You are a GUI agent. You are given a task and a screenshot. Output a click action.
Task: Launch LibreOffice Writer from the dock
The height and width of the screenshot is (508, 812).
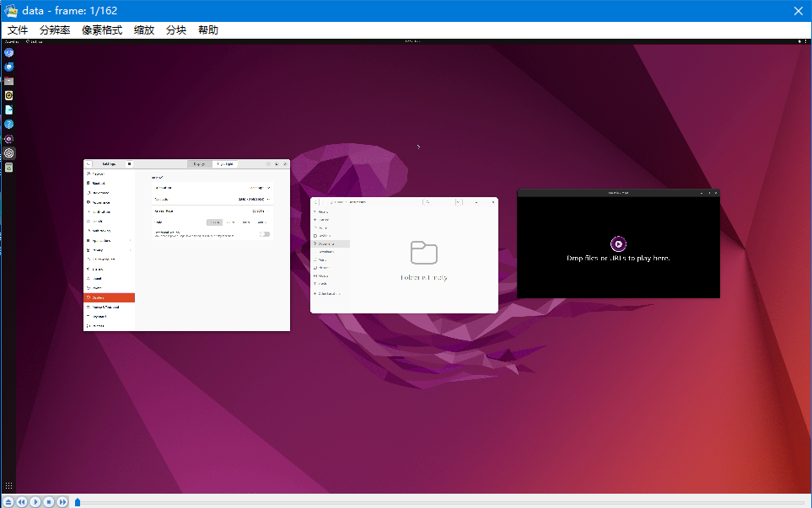point(8,110)
